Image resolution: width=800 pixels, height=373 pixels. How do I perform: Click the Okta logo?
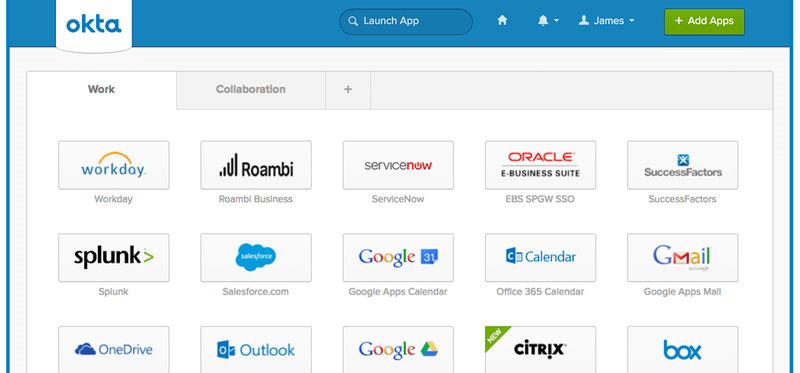[94, 24]
